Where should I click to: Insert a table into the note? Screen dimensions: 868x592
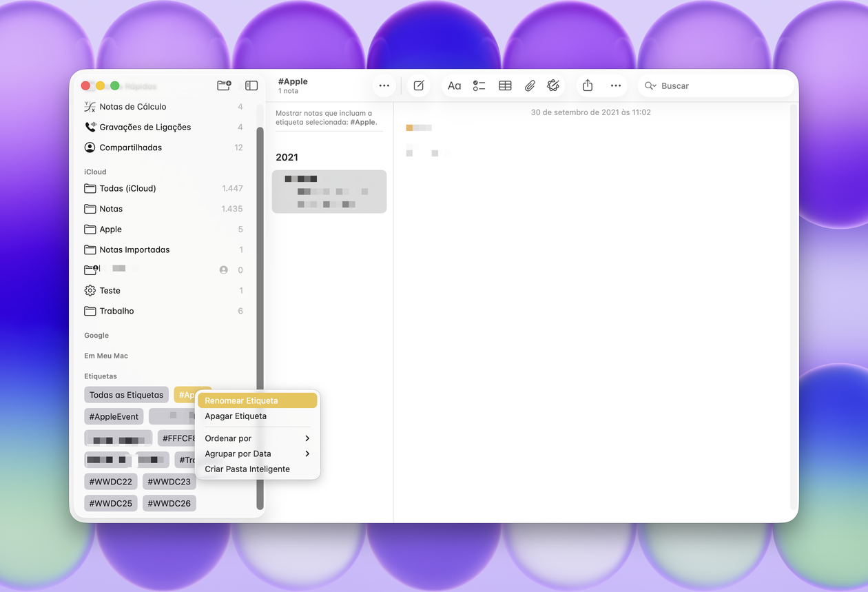pos(505,85)
